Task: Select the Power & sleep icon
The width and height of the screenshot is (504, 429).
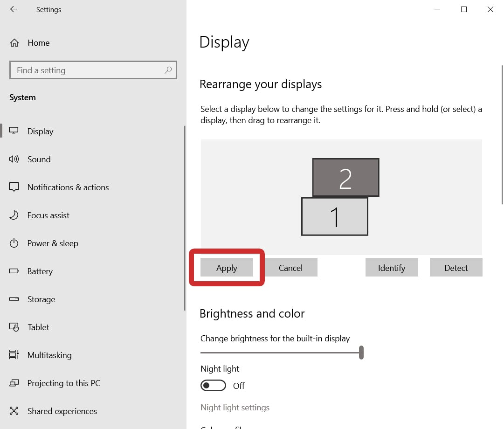Action: pyautogui.click(x=14, y=243)
